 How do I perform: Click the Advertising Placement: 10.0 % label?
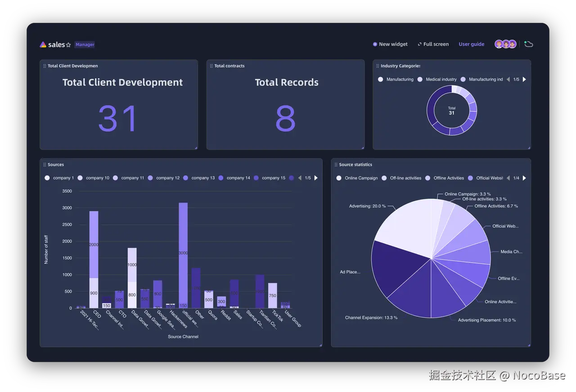pos(487,320)
